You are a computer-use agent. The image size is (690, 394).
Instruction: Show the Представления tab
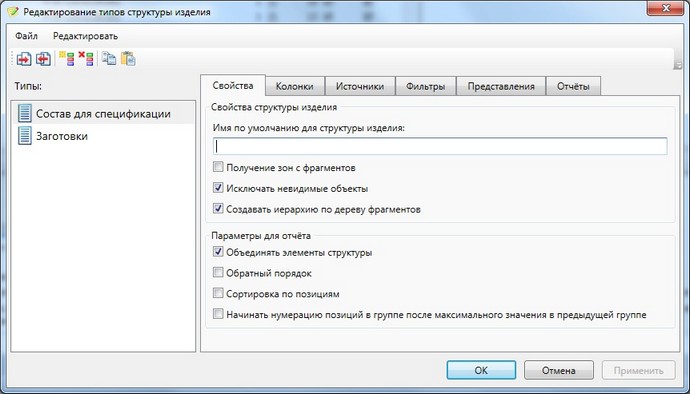501,86
